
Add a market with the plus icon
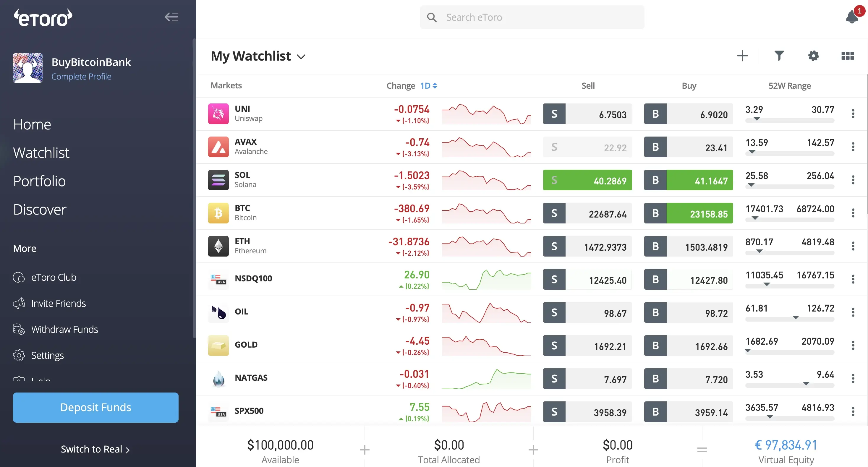[742, 56]
